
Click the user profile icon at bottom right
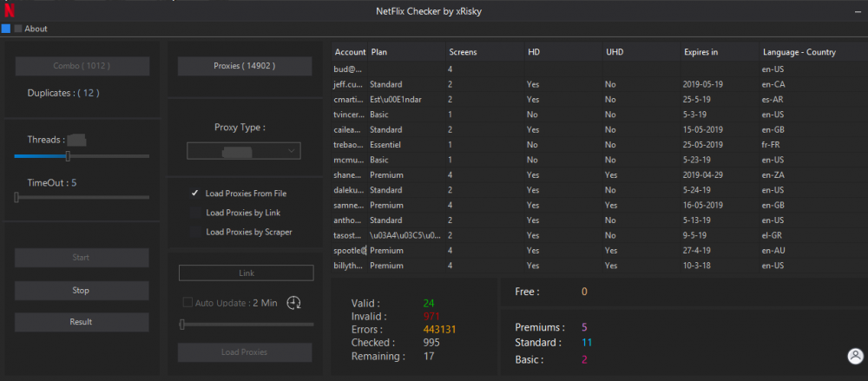click(855, 356)
